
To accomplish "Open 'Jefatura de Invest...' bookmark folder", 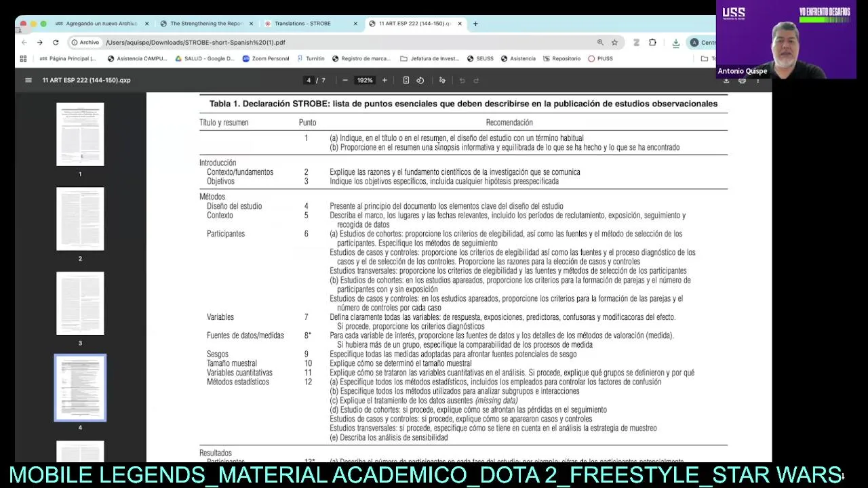I will (431, 59).
